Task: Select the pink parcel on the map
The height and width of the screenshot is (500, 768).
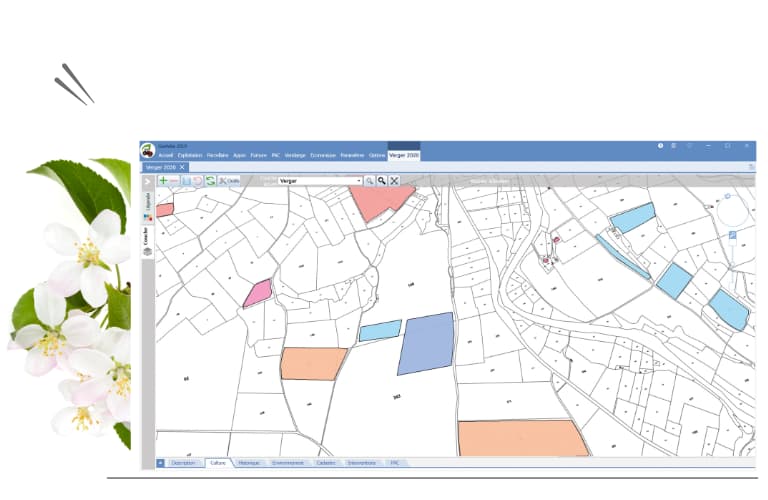Action: [x=258, y=292]
